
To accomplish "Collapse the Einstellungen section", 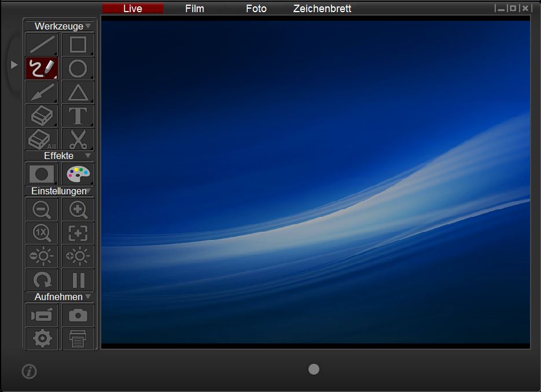I will (89, 191).
